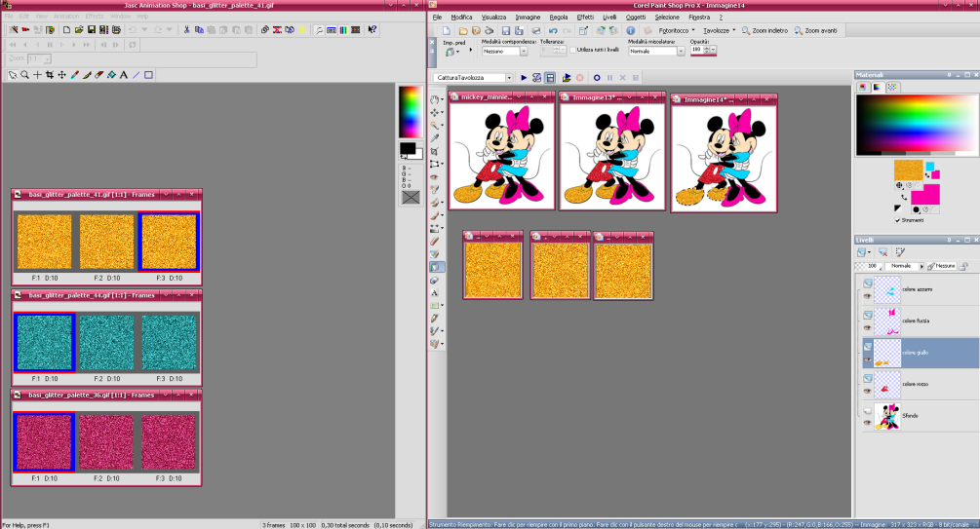This screenshot has width=980, height=529.
Task: Toggle visibility eye of 'colore giallo' layer
Action: [868, 359]
